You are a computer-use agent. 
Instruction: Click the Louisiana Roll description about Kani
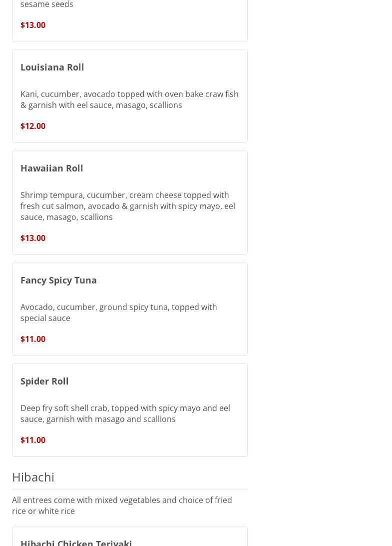[129, 99]
